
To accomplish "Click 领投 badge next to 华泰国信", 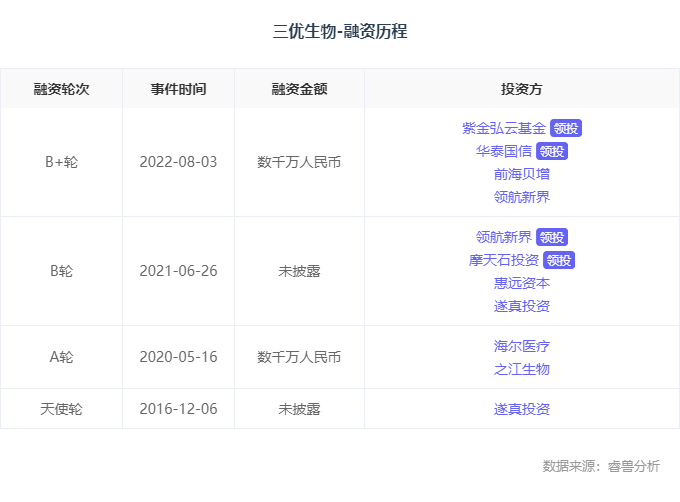I will [552, 151].
